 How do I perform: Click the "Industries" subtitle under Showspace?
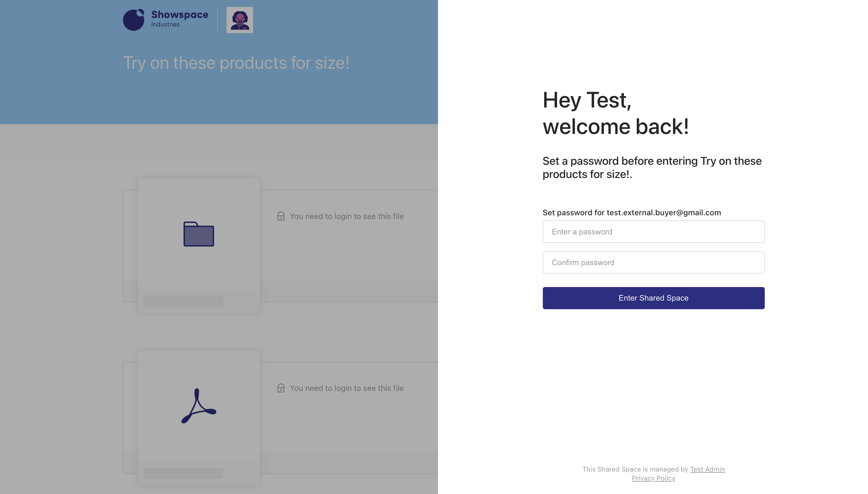click(x=165, y=24)
